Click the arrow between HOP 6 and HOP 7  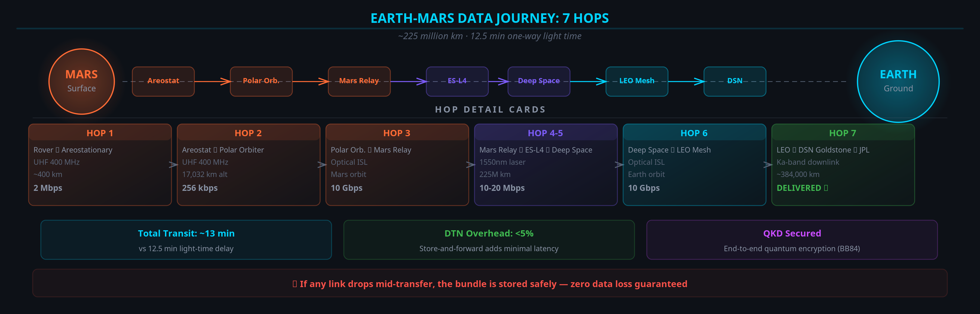coord(768,164)
